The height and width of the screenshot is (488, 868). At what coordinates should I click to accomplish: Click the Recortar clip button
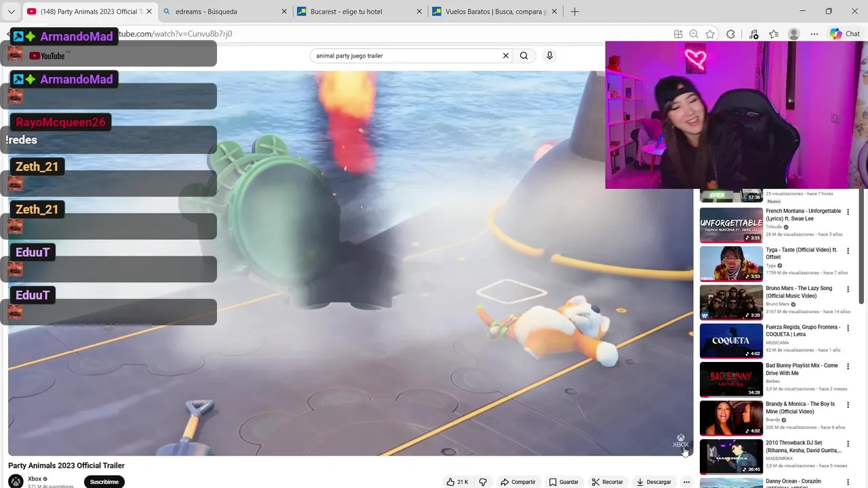pyautogui.click(x=607, y=482)
